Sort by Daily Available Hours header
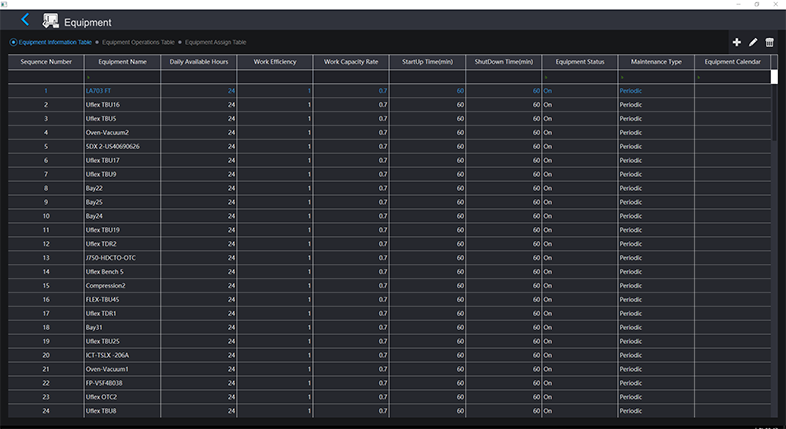The height and width of the screenshot is (429, 786). click(x=199, y=62)
